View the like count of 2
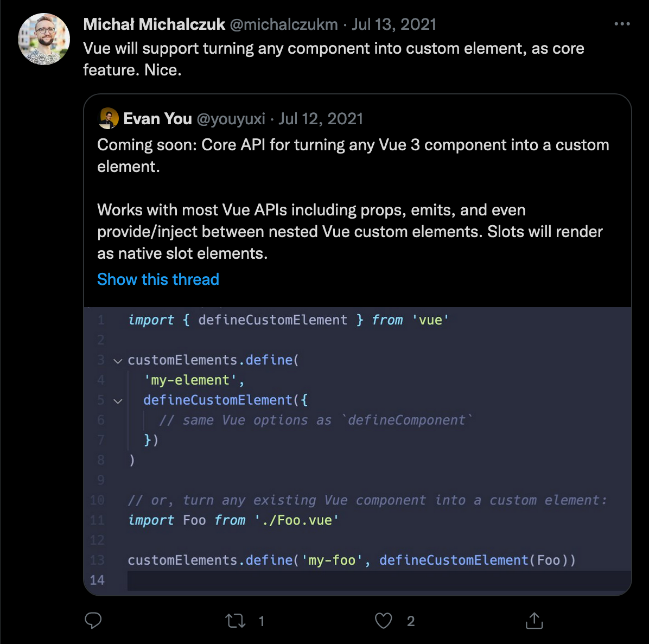Viewport: 649px width, 644px height. (x=411, y=621)
